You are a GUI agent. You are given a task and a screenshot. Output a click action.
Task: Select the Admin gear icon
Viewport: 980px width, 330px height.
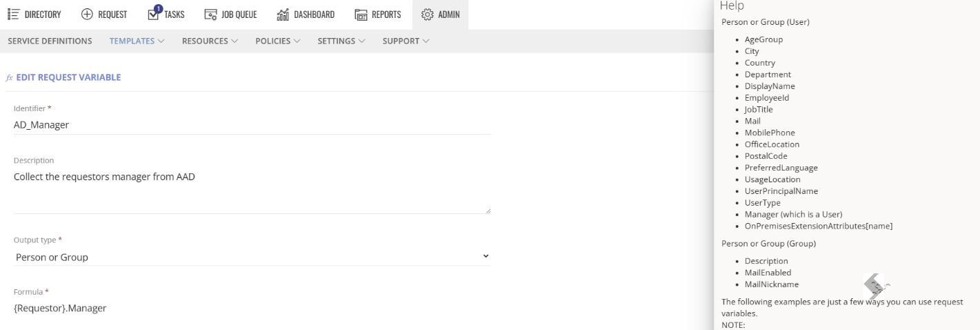click(x=428, y=14)
